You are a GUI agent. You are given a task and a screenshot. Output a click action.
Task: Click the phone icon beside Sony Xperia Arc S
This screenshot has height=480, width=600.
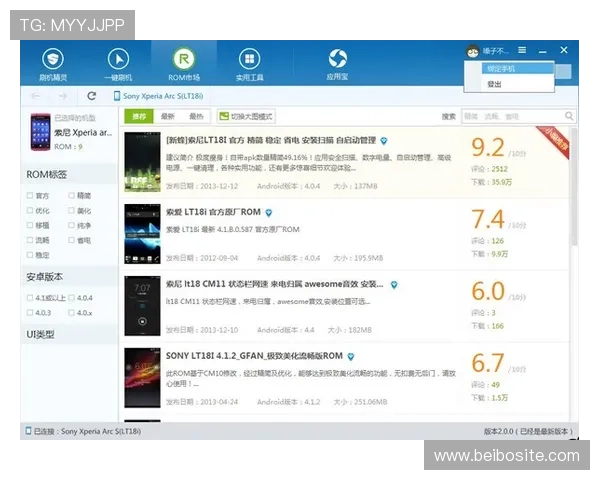point(117,96)
